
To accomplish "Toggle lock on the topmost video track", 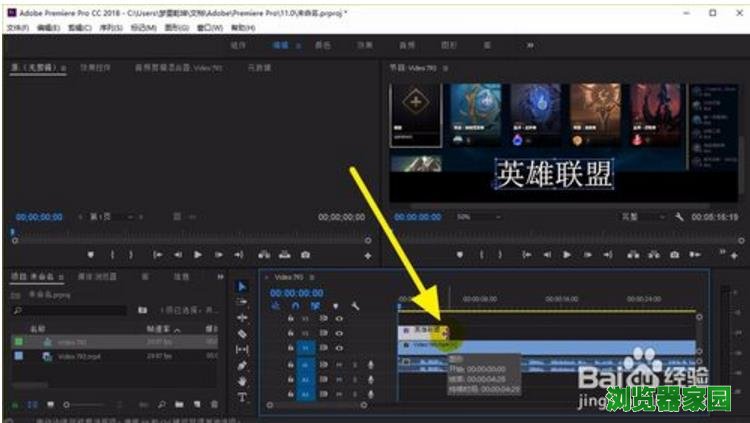I will pyautogui.click(x=290, y=318).
